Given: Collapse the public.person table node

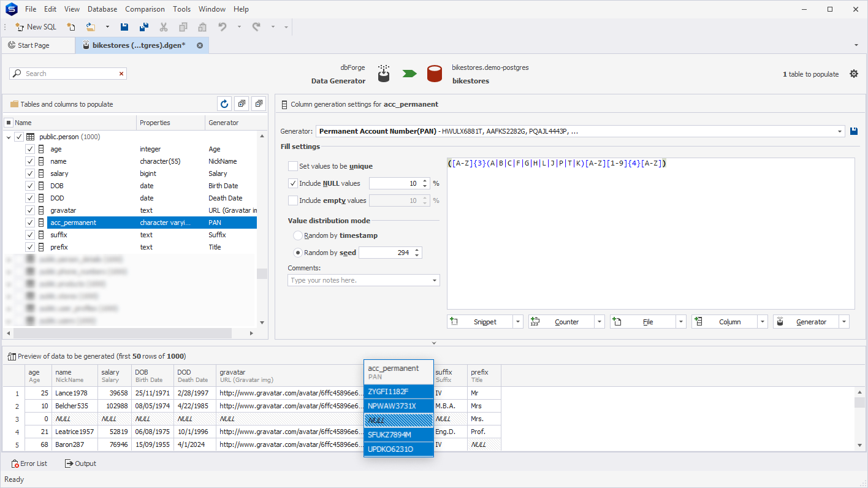Looking at the screenshot, I should point(9,137).
